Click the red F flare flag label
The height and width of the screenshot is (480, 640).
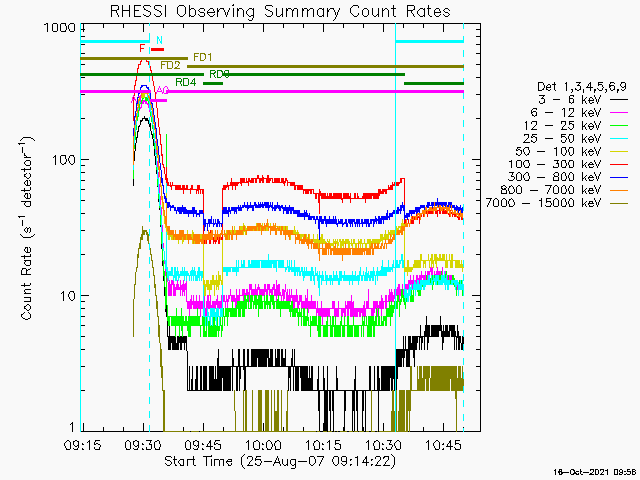point(142,49)
